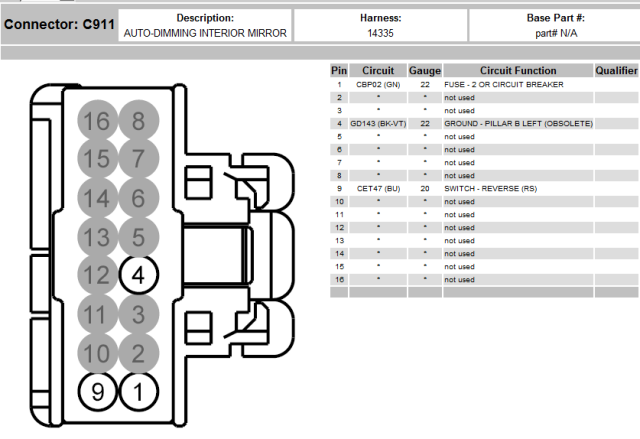Select grayed pin 16 on the connector
Viewport: 640px width, 439px height.
tap(98, 121)
